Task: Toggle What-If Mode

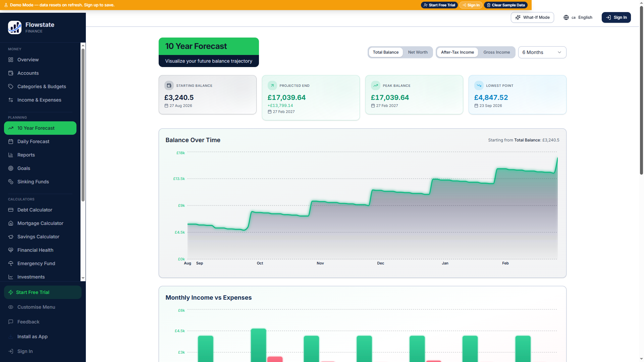Action: [x=532, y=17]
